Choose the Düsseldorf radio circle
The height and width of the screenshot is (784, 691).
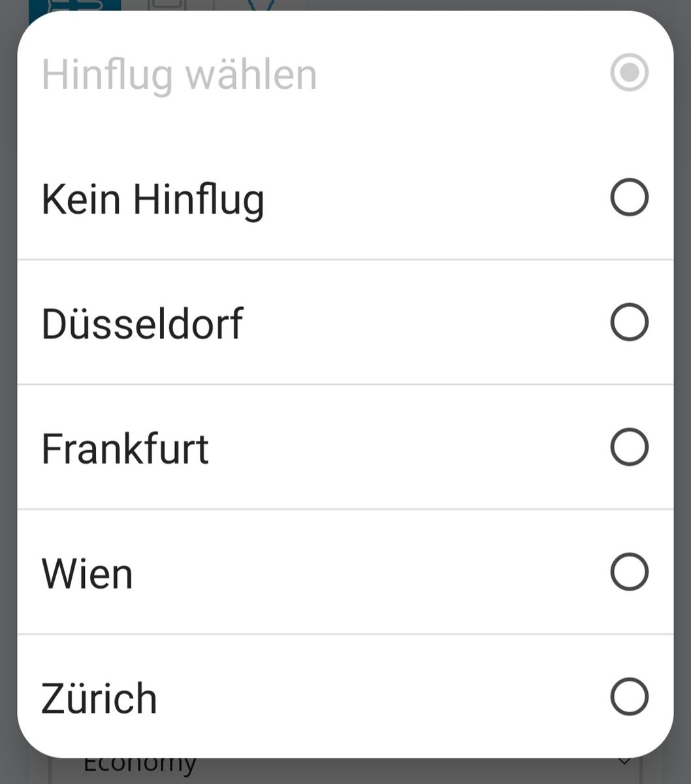coord(629,322)
